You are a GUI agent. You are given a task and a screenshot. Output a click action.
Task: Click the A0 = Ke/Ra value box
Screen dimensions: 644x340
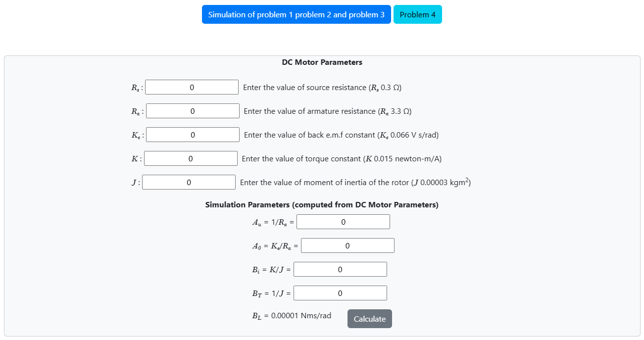pos(347,246)
